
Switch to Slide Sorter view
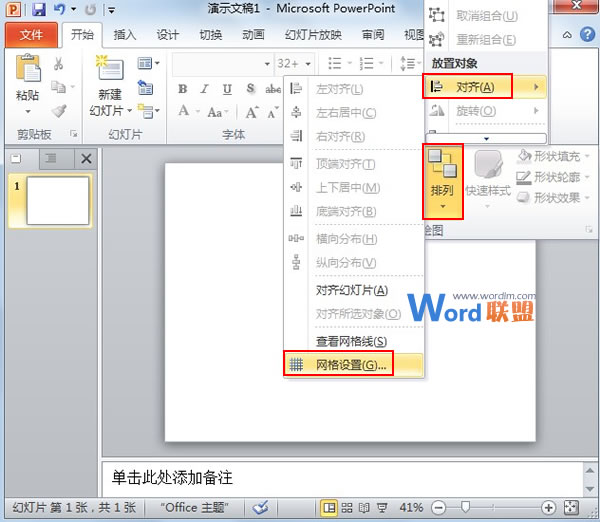point(347,508)
